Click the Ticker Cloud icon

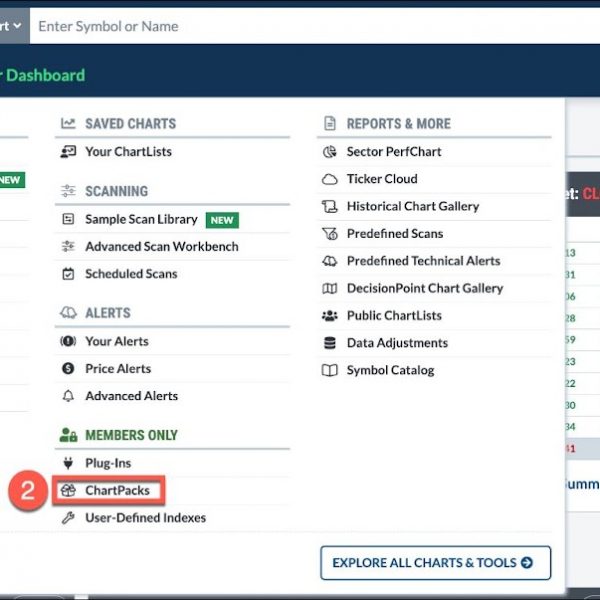coord(329,179)
